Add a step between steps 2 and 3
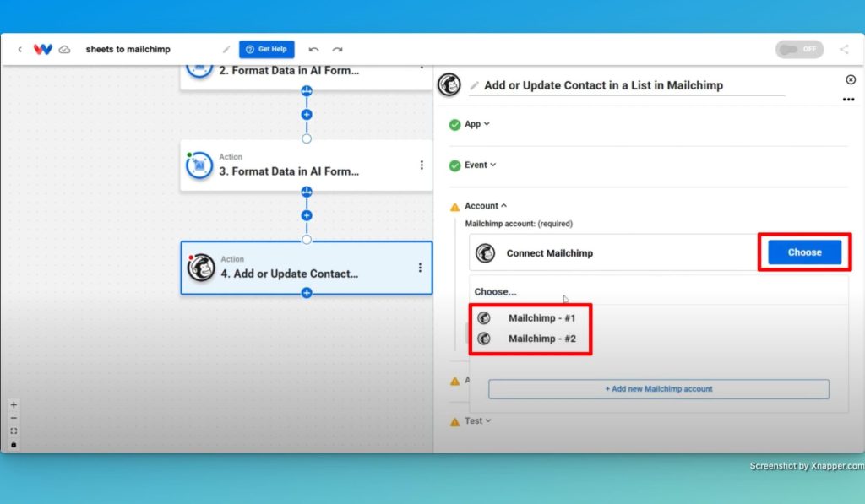 click(307, 115)
